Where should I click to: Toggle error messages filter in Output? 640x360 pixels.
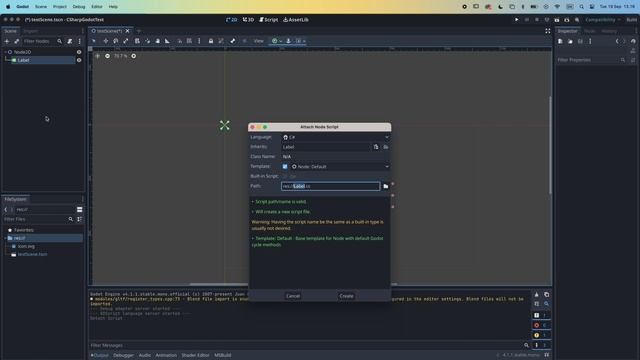pyautogui.click(x=541, y=325)
